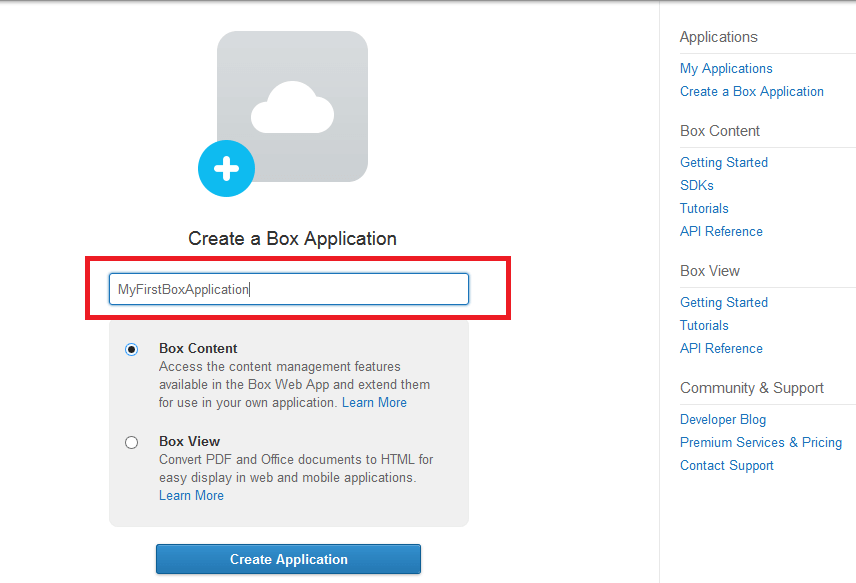Click the 'Box Content' sidebar section heading
This screenshot has width=856, height=583.
(x=720, y=130)
